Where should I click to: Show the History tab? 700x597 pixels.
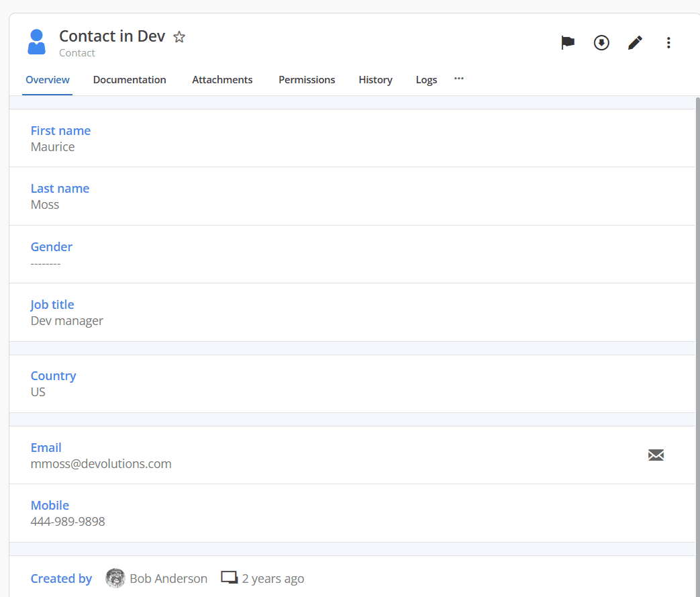click(x=375, y=80)
